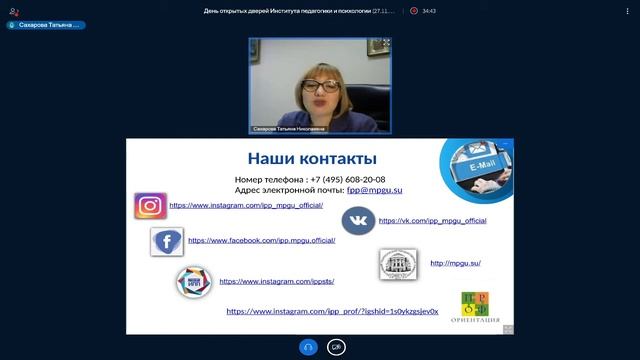Open the vk.com/ipp_mpgu_official link
This screenshot has width=640, height=360.
[432, 220]
